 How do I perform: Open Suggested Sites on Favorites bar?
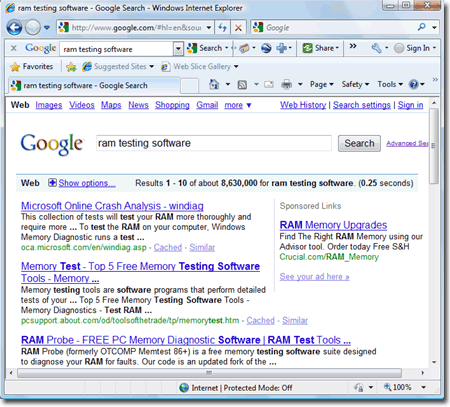coord(118,67)
